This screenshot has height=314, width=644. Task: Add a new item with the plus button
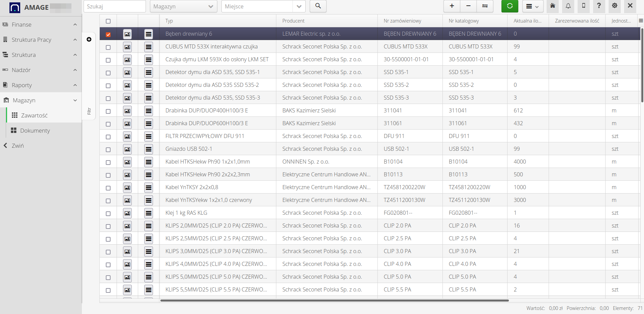click(x=452, y=6)
